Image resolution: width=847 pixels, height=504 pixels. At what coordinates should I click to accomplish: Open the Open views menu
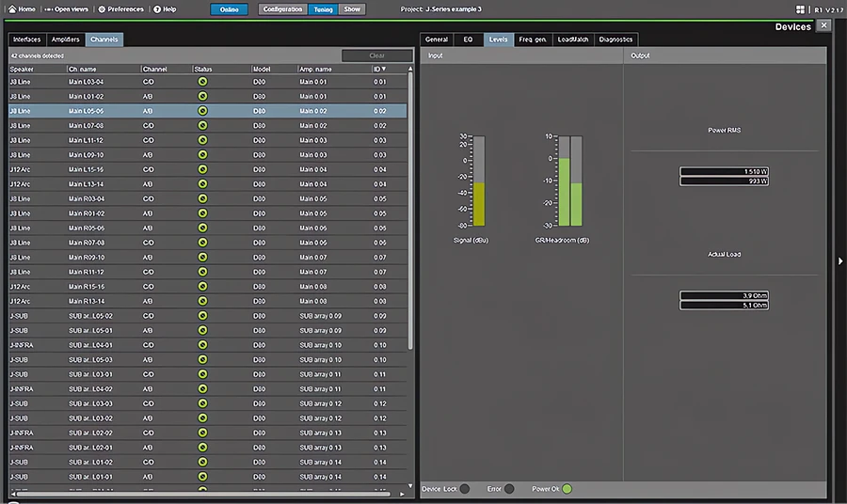click(x=66, y=9)
